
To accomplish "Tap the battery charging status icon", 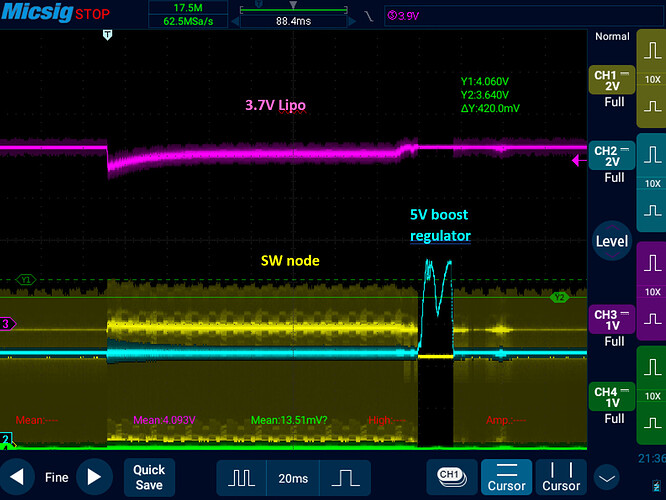I will pyautogui.click(x=657, y=486).
